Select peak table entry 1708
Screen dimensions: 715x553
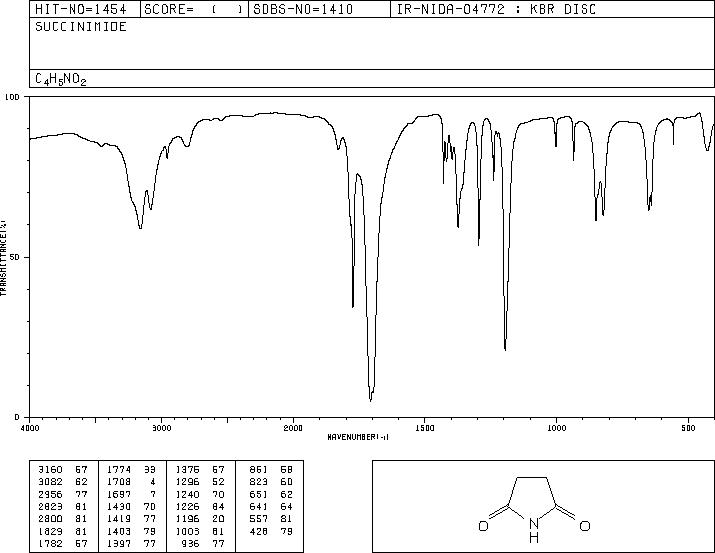[x=131, y=482]
